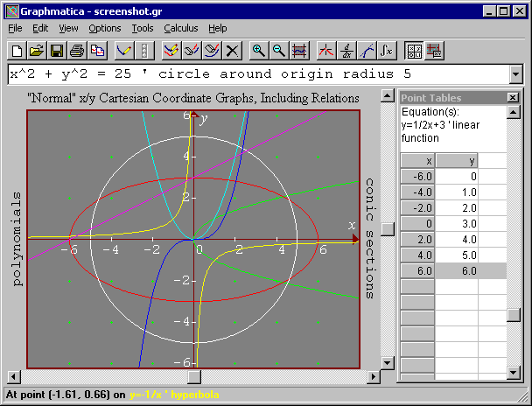532x406 pixels.
Task: Delete the graph with the X icon
Action: (x=233, y=50)
